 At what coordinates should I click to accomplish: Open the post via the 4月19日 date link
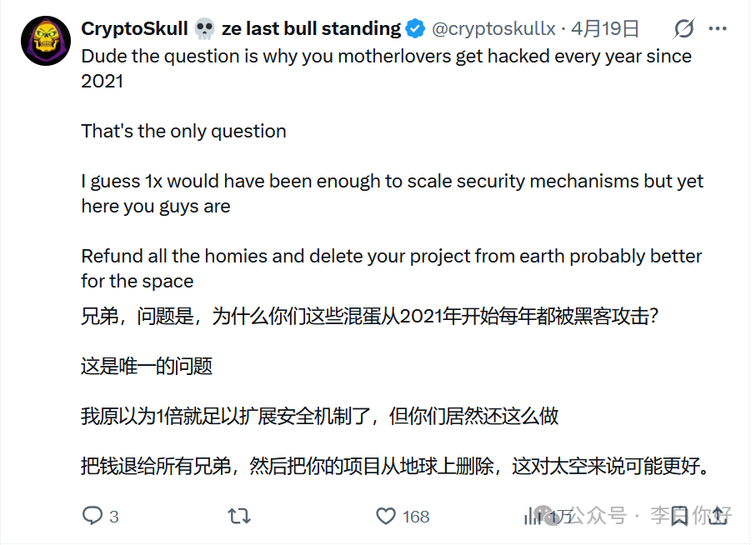click(607, 27)
